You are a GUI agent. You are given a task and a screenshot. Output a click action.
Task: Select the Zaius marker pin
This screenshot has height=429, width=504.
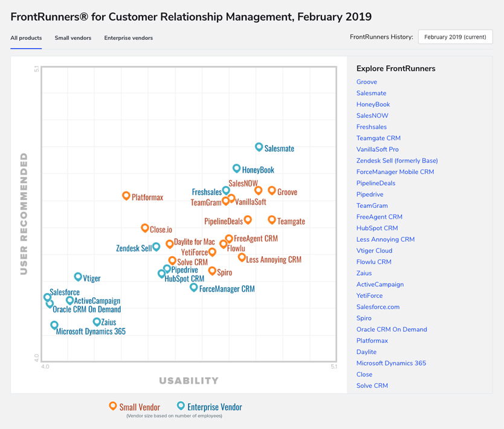[97, 321]
